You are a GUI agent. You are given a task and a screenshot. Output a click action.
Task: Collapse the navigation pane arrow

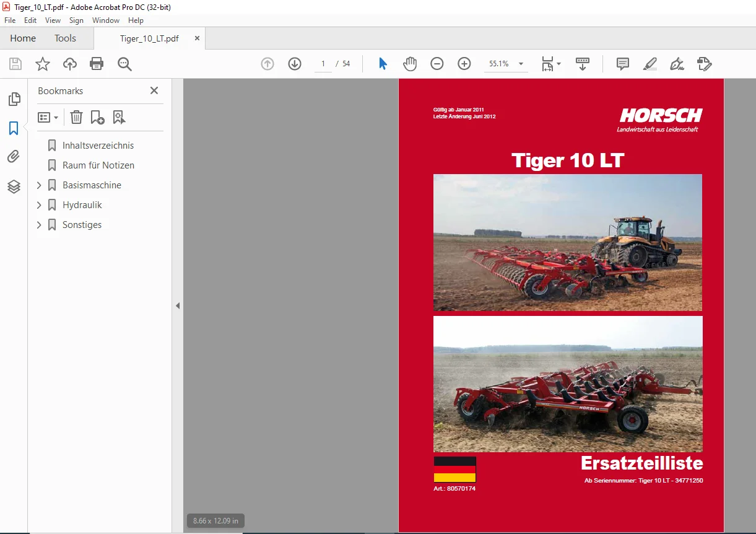[178, 305]
